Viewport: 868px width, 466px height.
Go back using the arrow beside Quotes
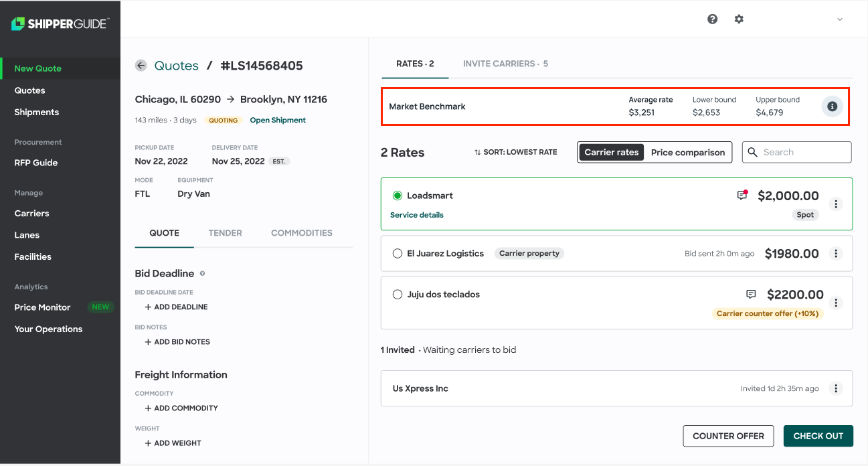141,65
